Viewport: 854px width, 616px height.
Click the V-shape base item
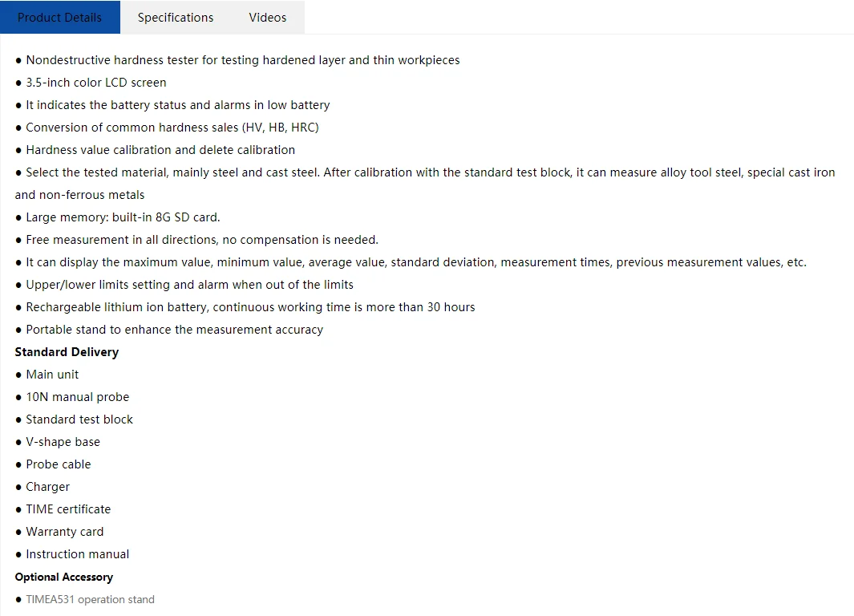(x=63, y=442)
